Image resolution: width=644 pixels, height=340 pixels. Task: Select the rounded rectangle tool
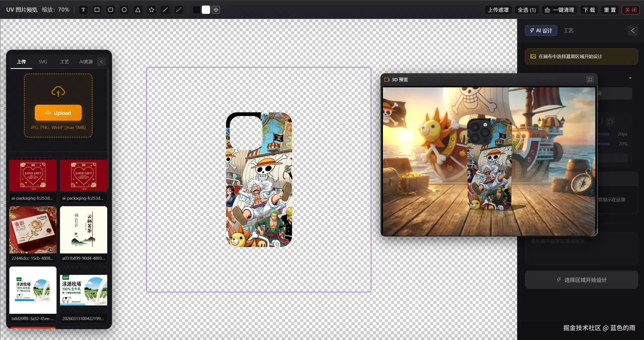pyautogui.click(x=110, y=10)
